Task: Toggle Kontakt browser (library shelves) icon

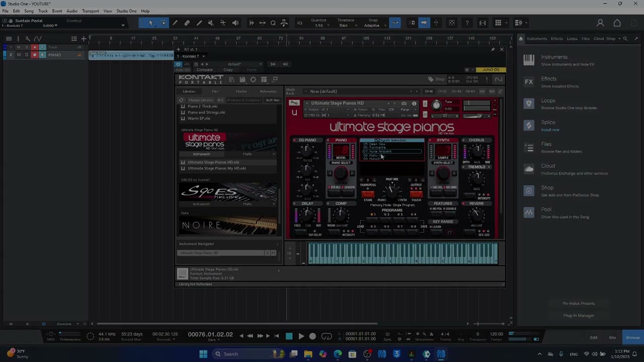Action: (x=232, y=79)
